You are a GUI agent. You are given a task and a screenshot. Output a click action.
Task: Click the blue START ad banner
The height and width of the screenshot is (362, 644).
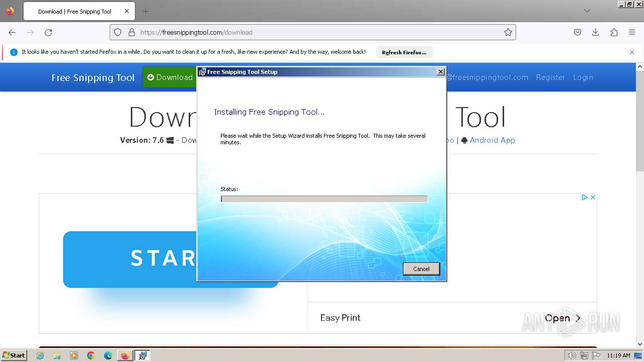(130, 259)
